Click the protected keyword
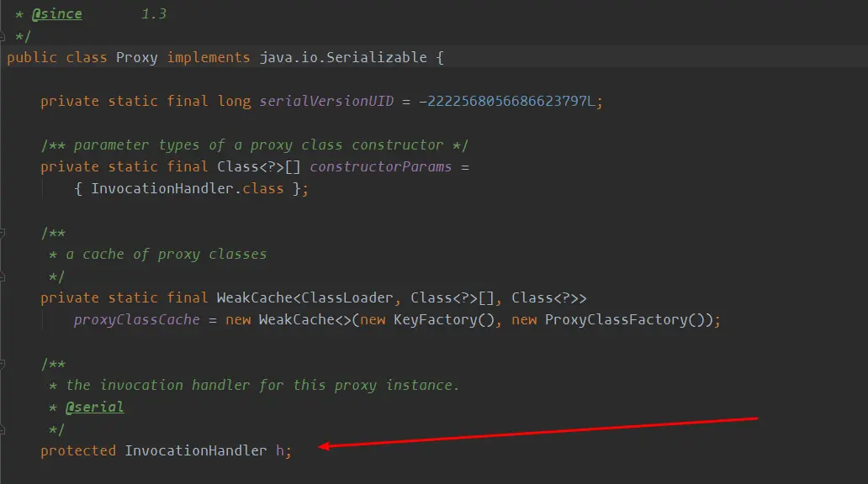This screenshot has height=484, width=868. click(x=78, y=451)
